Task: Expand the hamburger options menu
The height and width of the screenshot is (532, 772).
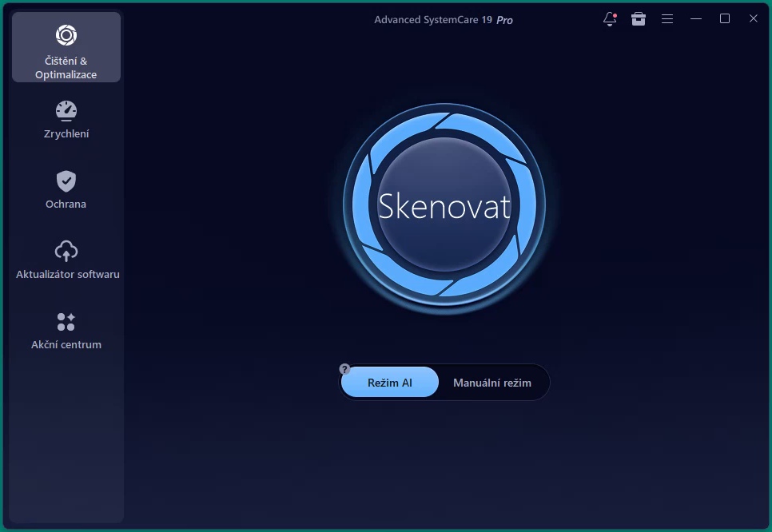Action: (x=667, y=19)
